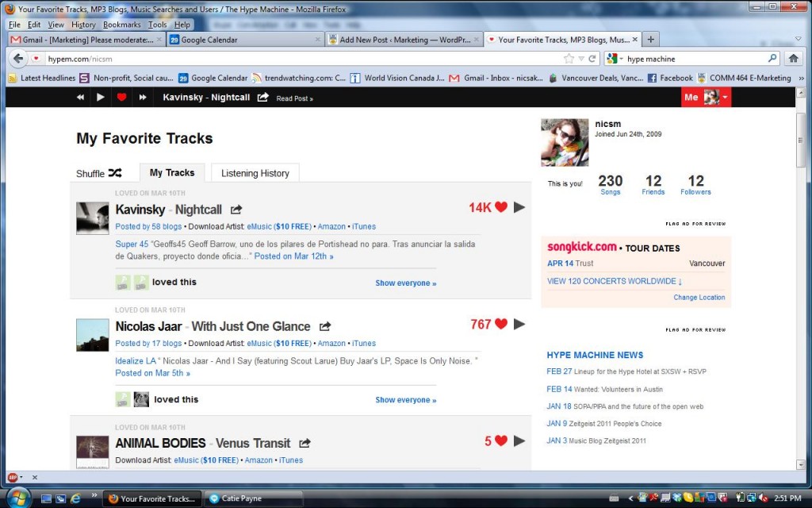Screen dimensions: 812x508
Task: Show everyone who loved Nicolas Jaar track
Action: click(x=405, y=400)
